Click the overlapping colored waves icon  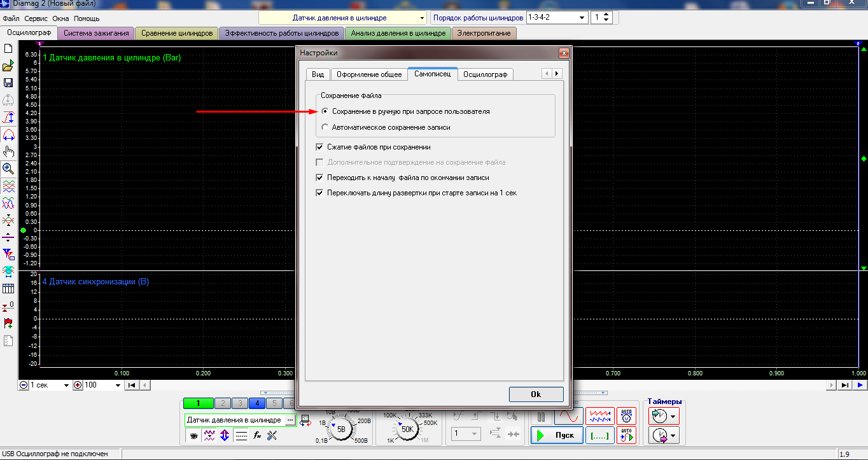point(8,203)
